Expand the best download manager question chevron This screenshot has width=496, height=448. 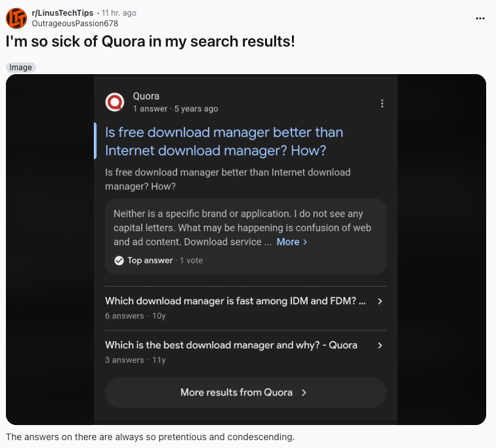point(380,346)
